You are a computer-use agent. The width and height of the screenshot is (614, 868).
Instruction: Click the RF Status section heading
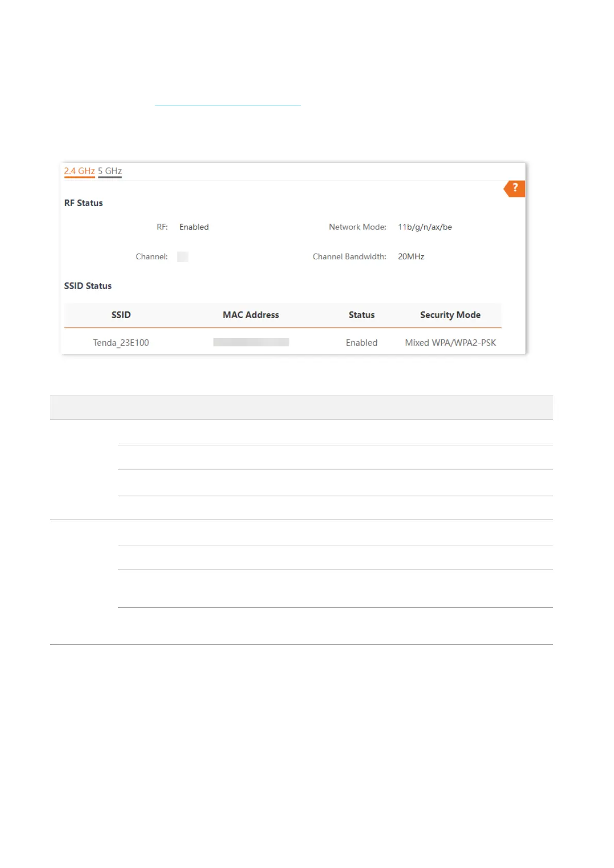point(84,203)
